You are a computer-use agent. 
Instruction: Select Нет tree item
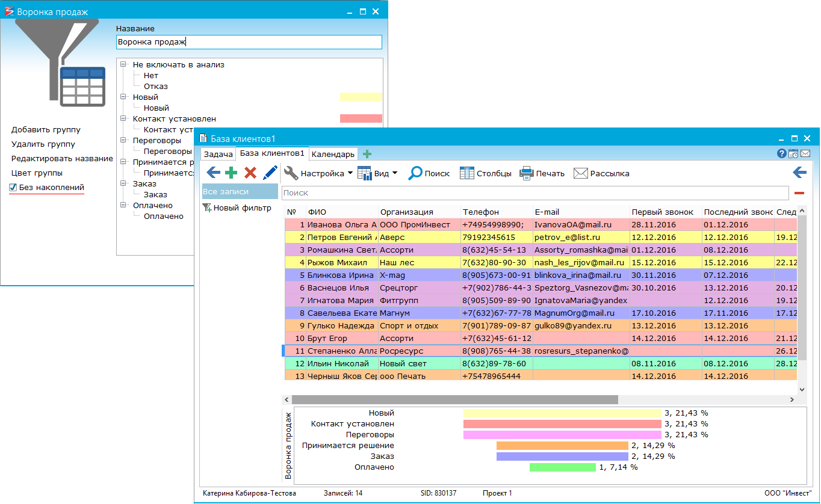tap(150, 75)
